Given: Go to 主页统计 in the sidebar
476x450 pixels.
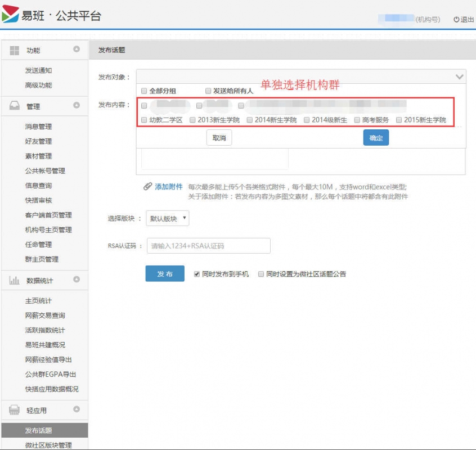Looking at the screenshot, I should tap(38, 301).
